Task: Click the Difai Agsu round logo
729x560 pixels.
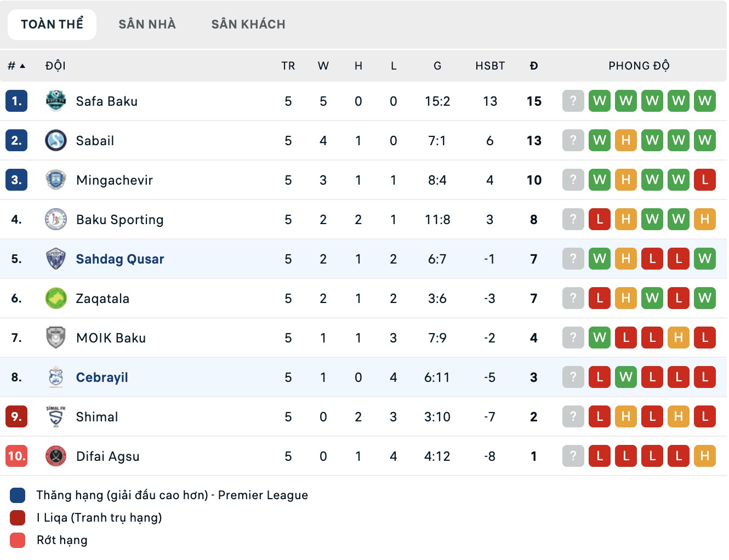Action: pos(56,456)
